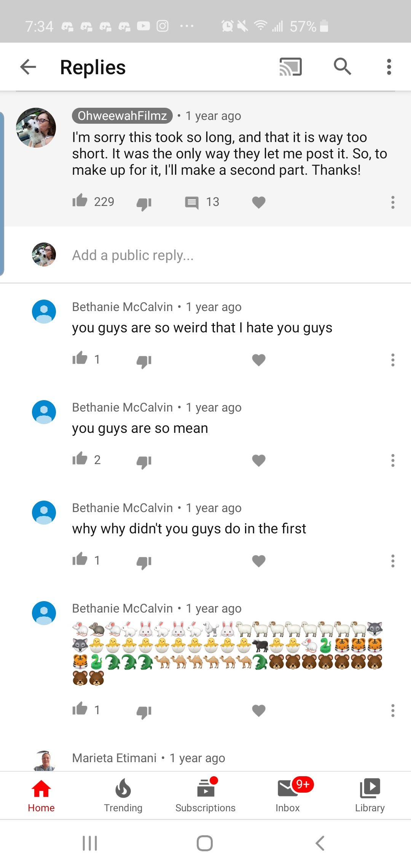The width and height of the screenshot is (411, 868).
Task: Switch to the Trending tab
Action: [123, 795]
